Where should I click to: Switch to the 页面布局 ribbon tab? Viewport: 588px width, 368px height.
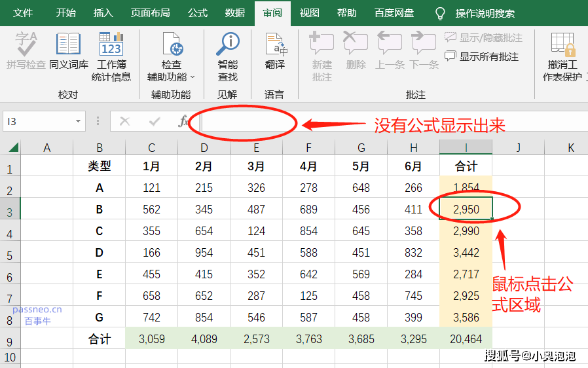click(151, 13)
